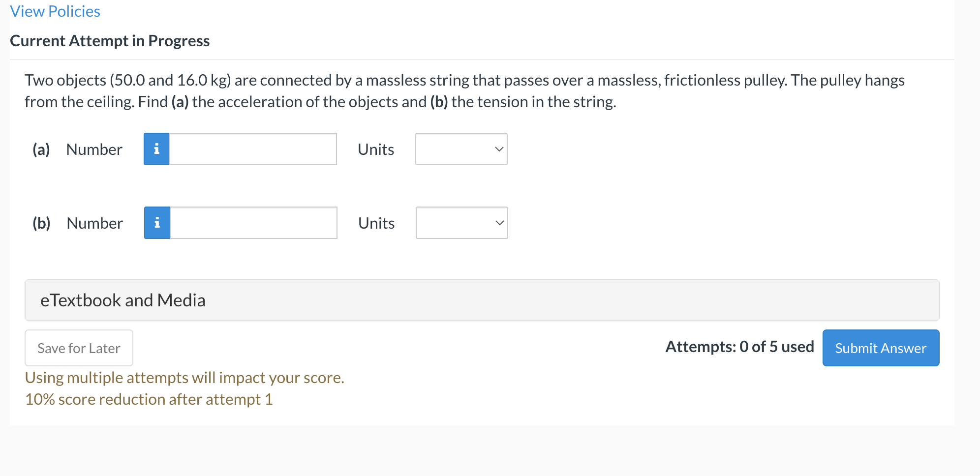Click the Units label for part (a)
Viewport: 980px width, 476px height.
(376, 149)
